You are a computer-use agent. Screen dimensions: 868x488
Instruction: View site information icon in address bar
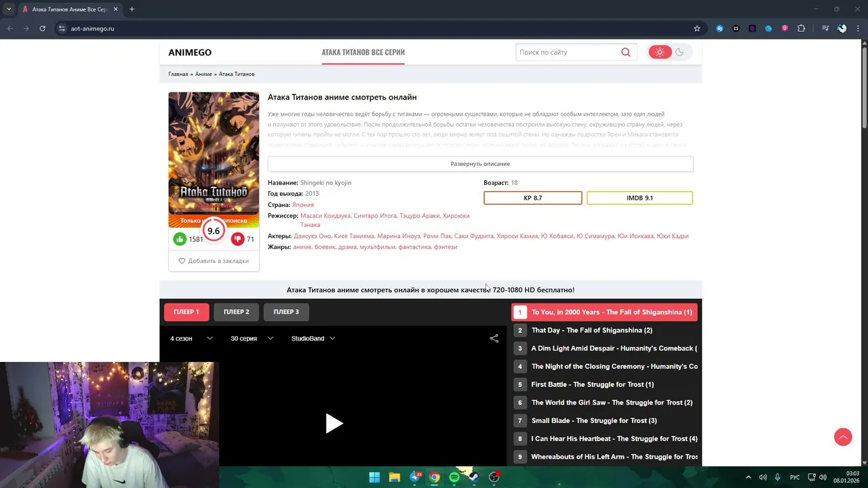pos(62,28)
